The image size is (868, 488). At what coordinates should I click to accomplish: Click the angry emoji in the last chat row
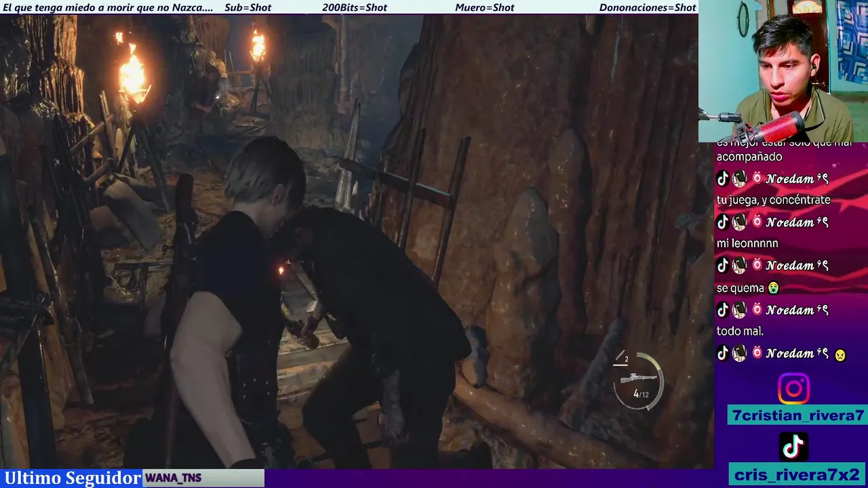[x=840, y=354]
